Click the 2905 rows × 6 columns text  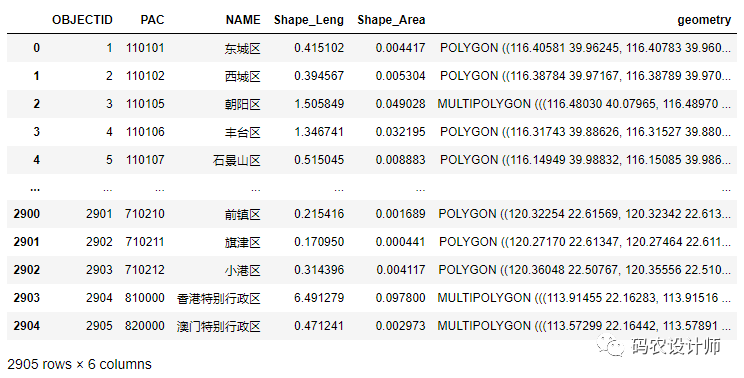pos(79,364)
